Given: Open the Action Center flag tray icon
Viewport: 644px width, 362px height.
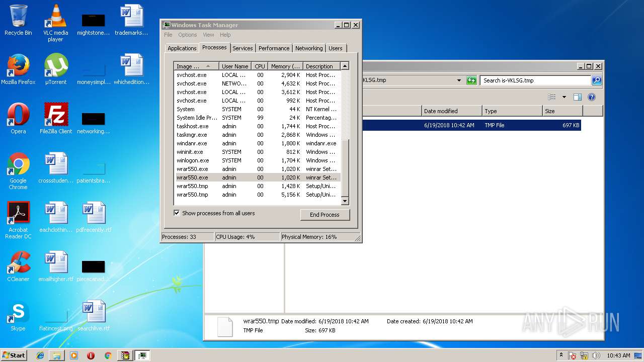Looking at the screenshot, I should 572,355.
